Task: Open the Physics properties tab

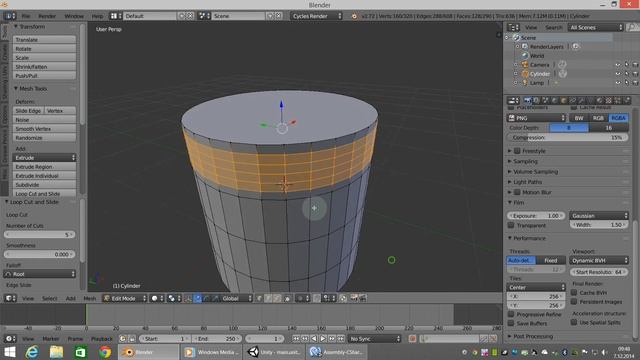Action: pos(627,100)
